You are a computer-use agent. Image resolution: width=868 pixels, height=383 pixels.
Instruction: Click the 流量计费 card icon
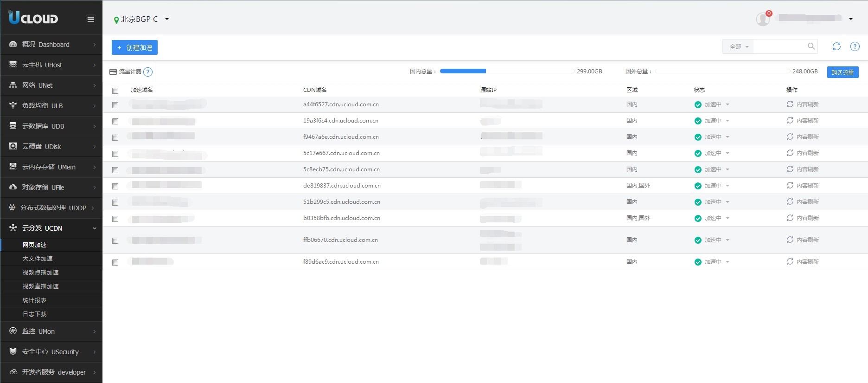[113, 72]
